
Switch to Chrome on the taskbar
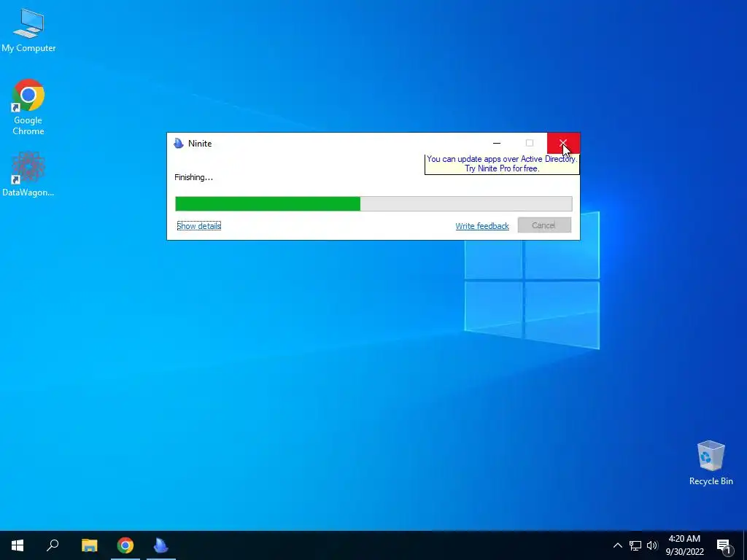pos(125,545)
